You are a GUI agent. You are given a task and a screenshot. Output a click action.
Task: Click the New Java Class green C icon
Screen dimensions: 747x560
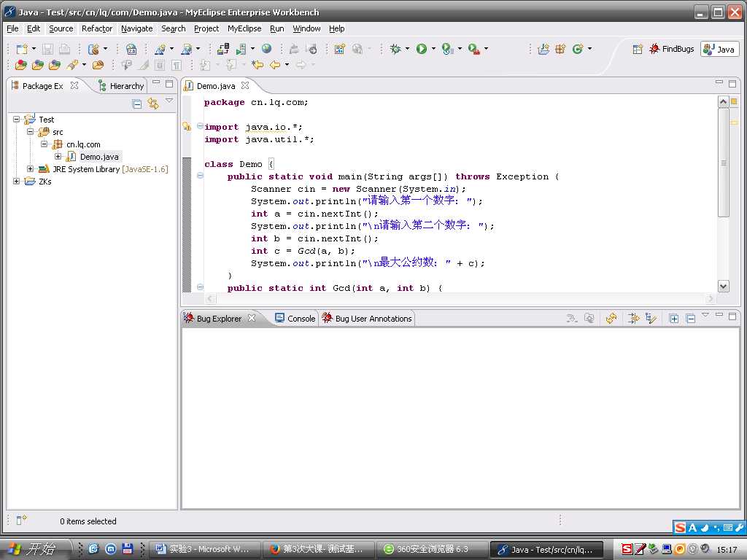[x=578, y=49]
